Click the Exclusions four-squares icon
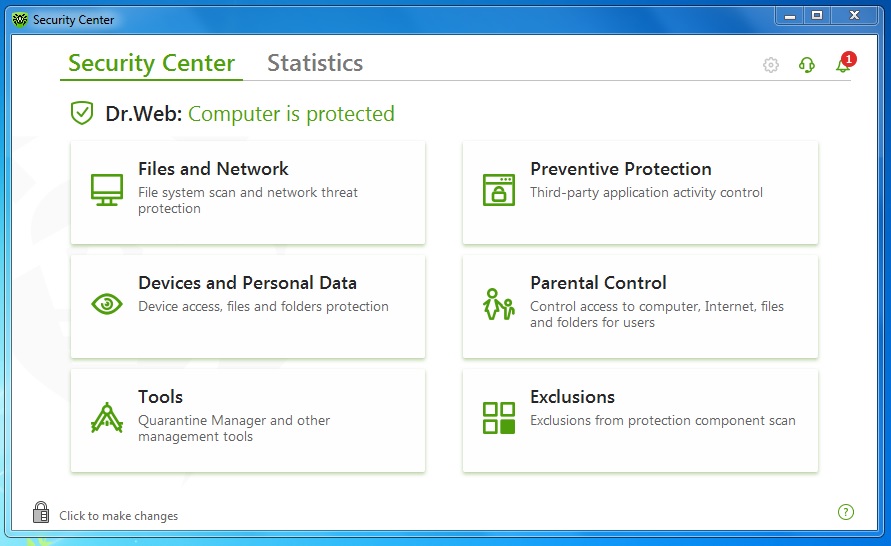Viewport: 891px width, 546px height. (499, 418)
